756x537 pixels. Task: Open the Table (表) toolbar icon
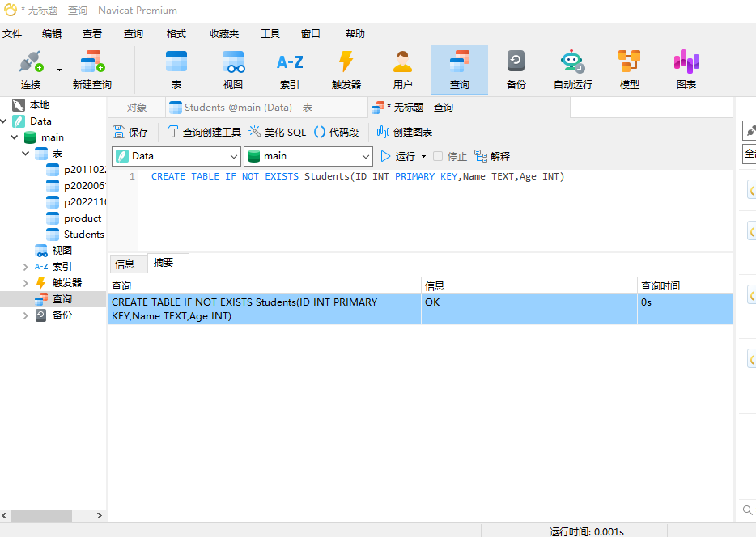point(176,70)
